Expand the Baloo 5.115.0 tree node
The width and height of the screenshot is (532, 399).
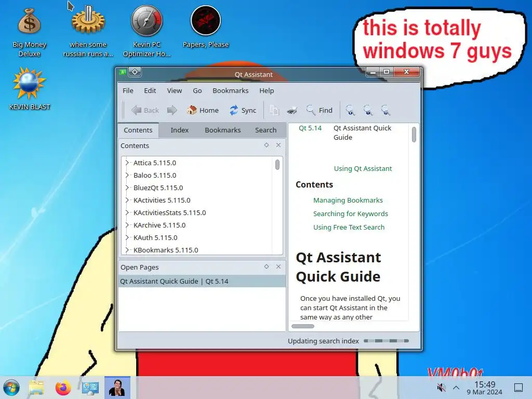point(127,175)
